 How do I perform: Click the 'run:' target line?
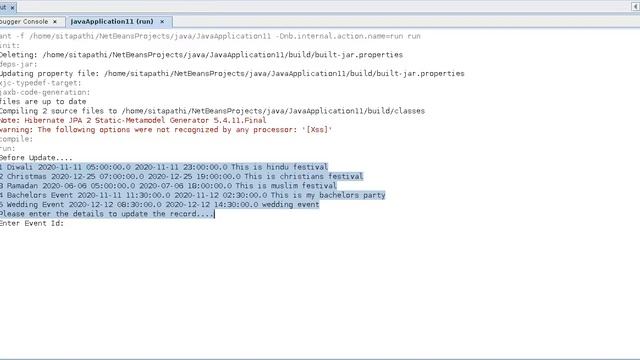[7, 148]
